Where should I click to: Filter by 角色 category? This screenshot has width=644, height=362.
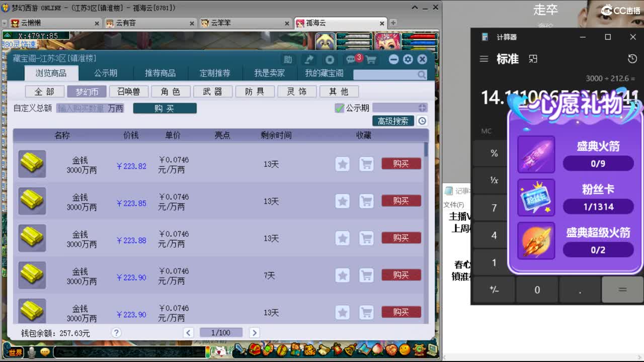pos(171,92)
